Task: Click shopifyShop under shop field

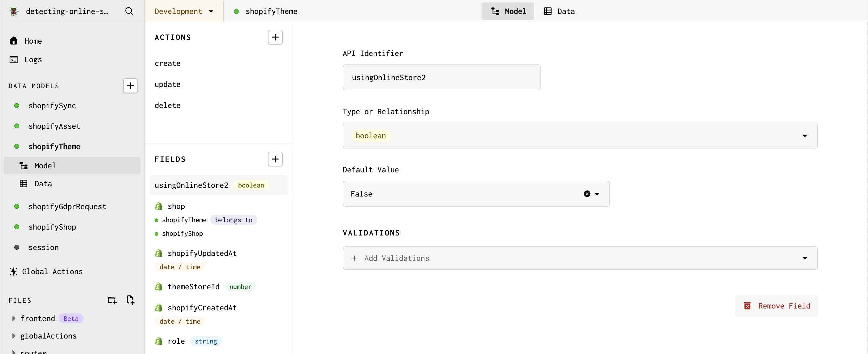Action: coord(182,234)
